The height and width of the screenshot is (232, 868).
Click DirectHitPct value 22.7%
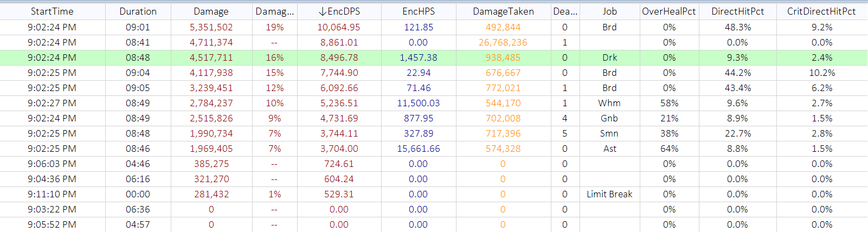click(738, 133)
